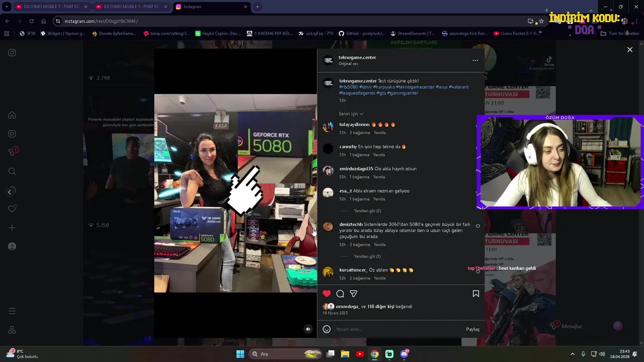Click the share paper-plane icon under the post
The height and width of the screenshot is (362, 644).
(x=354, y=294)
